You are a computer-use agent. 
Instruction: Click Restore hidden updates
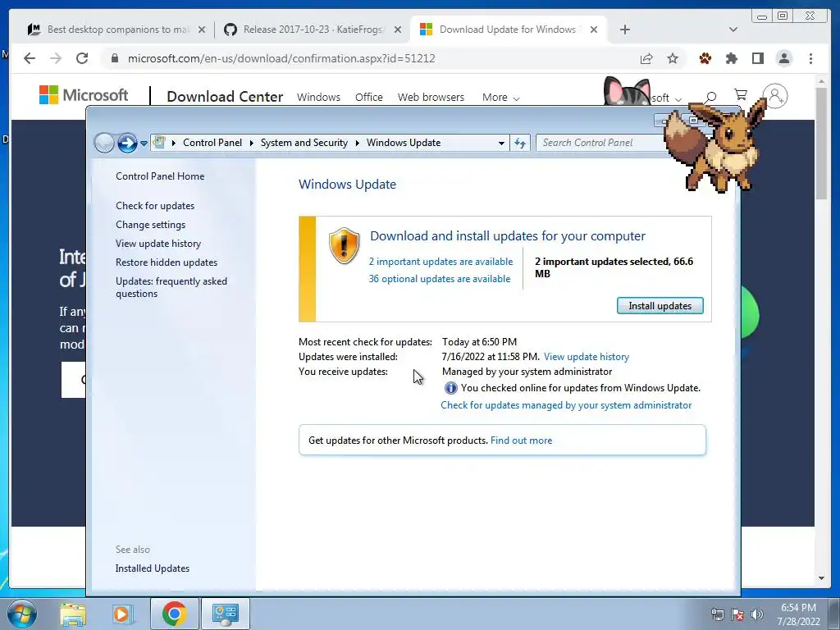pos(167,262)
